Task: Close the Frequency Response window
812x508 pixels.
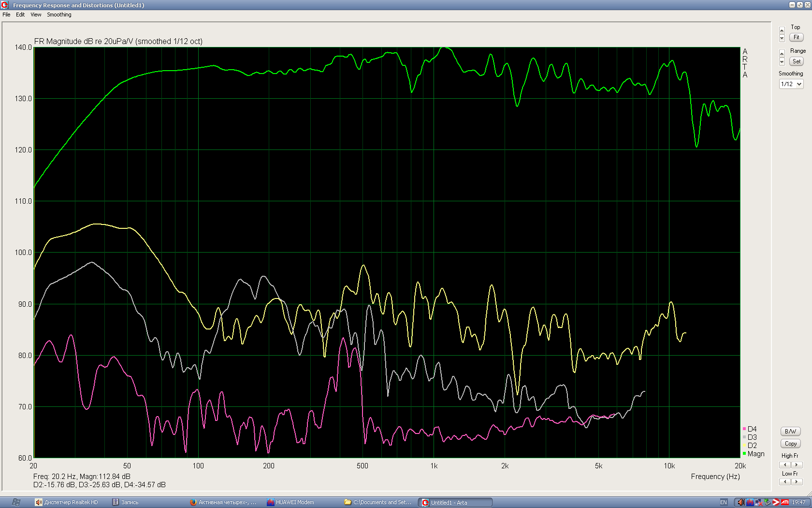Action: (807, 5)
